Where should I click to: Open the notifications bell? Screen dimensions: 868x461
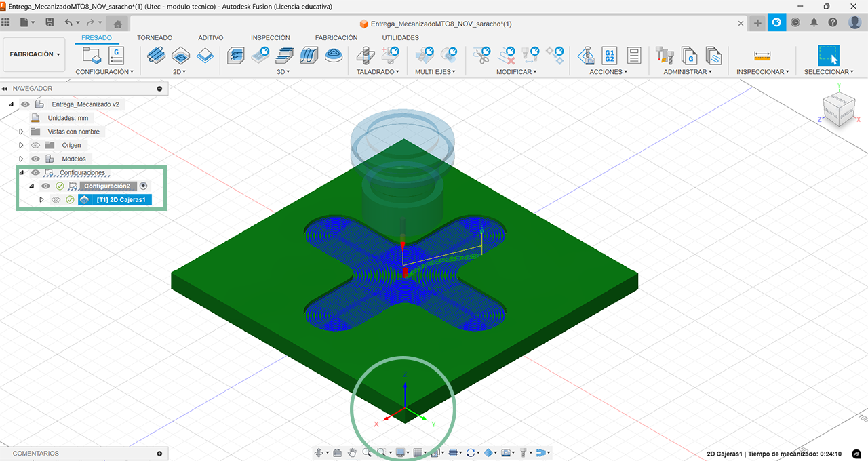(814, 22)
